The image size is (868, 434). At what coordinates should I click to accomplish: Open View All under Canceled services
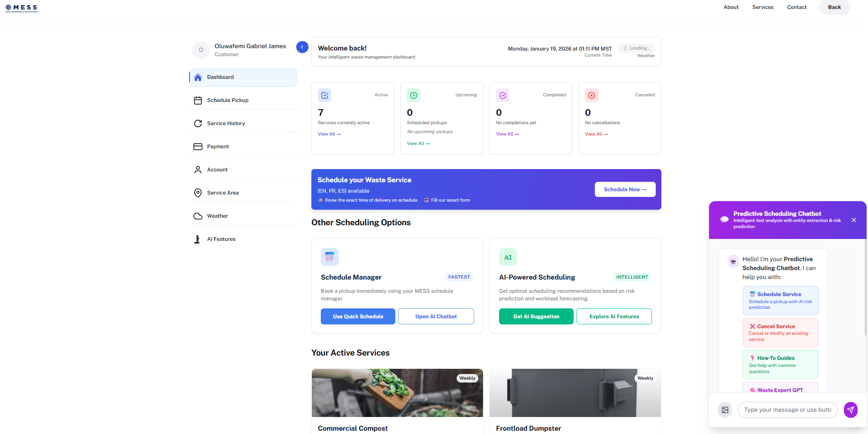pos(596,134)
